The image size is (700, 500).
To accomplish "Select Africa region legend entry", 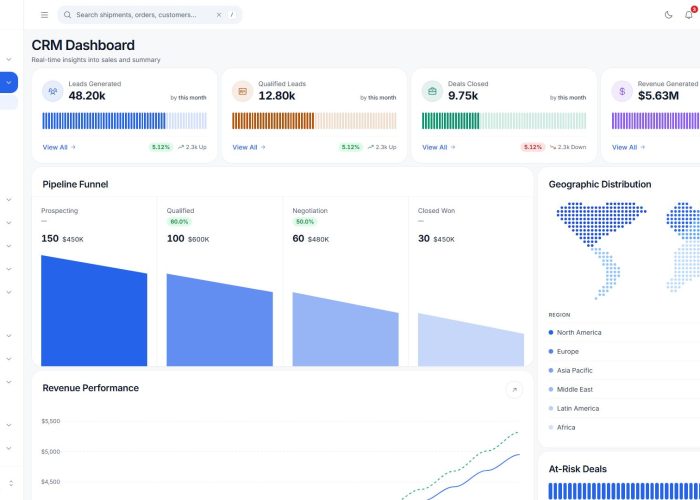I will point(562,427).
